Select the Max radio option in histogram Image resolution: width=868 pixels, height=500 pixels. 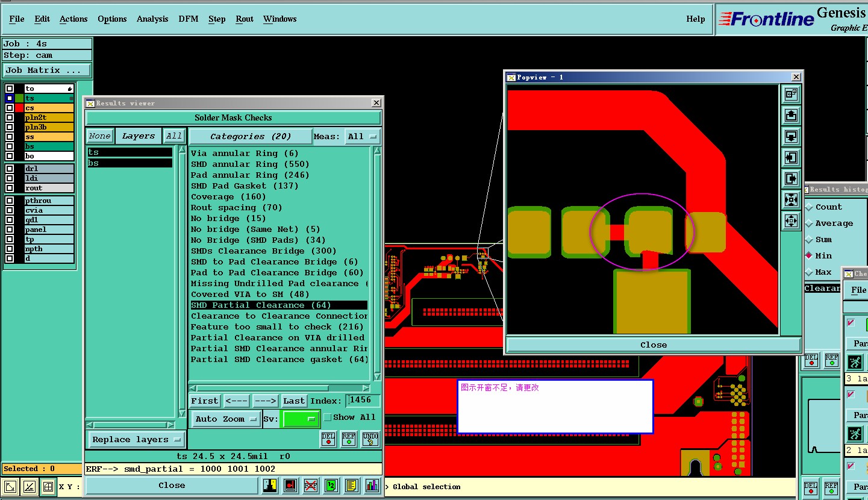pos(809,272)
